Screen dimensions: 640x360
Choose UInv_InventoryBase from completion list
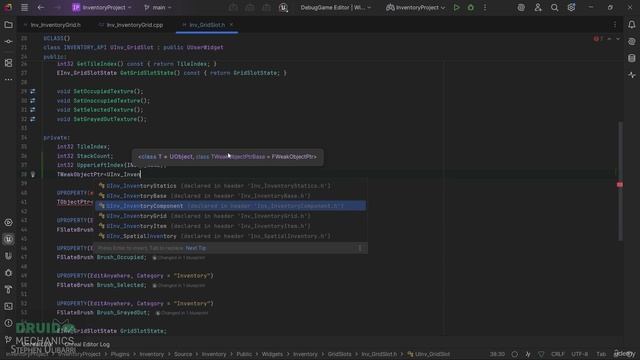tap(231, 196)
